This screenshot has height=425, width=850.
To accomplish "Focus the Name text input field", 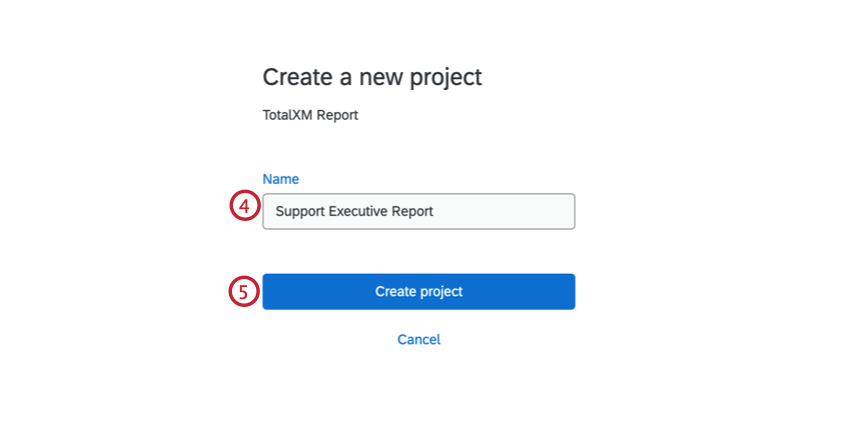I will tap(418, 211).
